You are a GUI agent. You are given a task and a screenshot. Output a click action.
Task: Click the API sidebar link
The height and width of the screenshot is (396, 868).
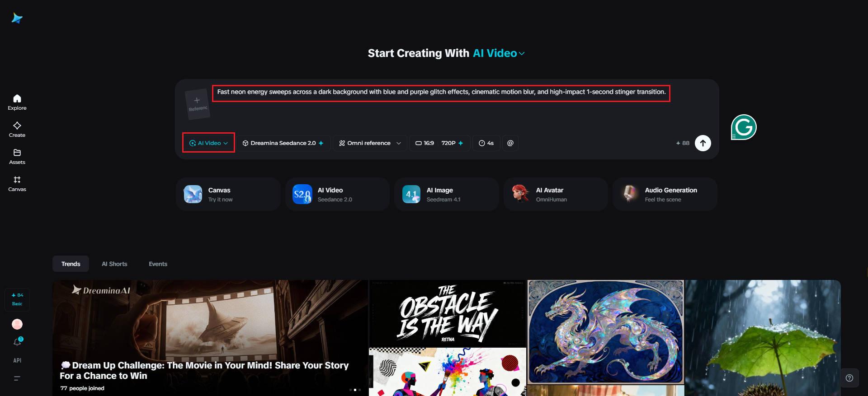pyautogui.click(x=17, y=360)
